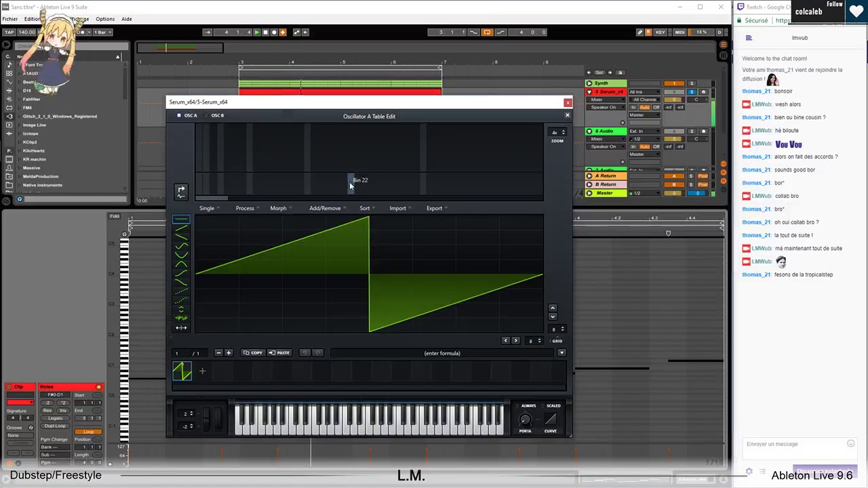This screenshot has width=868, height=488.
Task: Select the OSC B radio option
Action: [214, 115]
